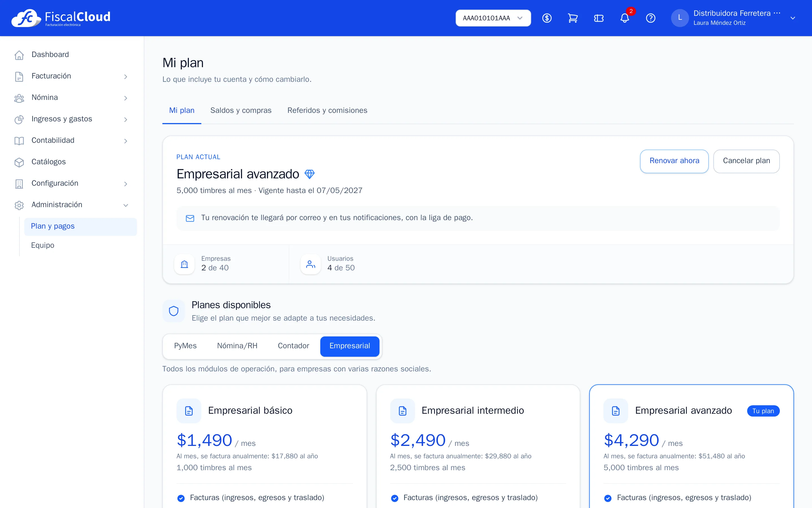The height and width of the screenshot is (508, 812).
Task: Click the Empresas count 2 de 40
Action: 215,268
